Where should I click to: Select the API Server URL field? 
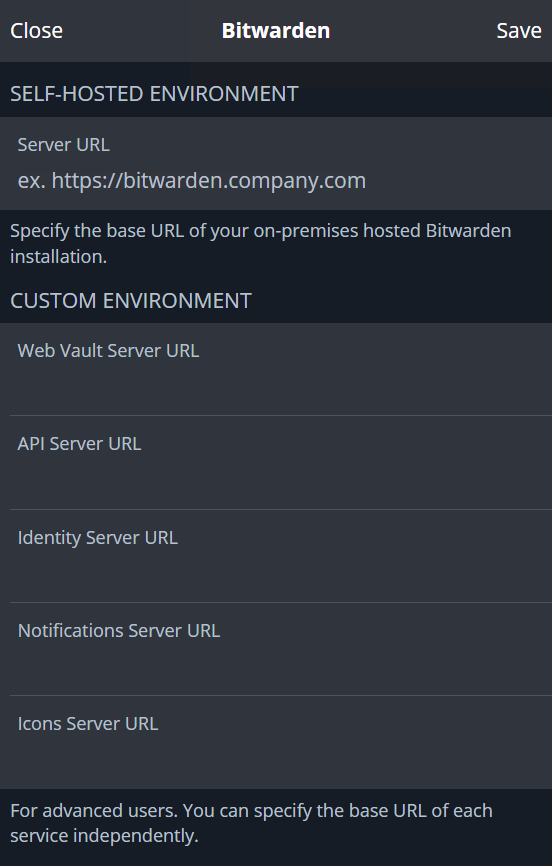click(276, 463)
